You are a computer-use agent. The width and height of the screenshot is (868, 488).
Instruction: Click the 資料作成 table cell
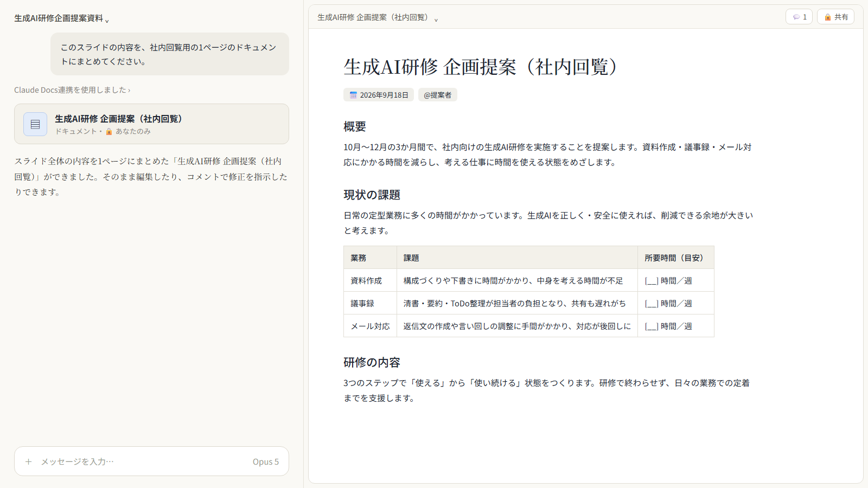[370, 280]
